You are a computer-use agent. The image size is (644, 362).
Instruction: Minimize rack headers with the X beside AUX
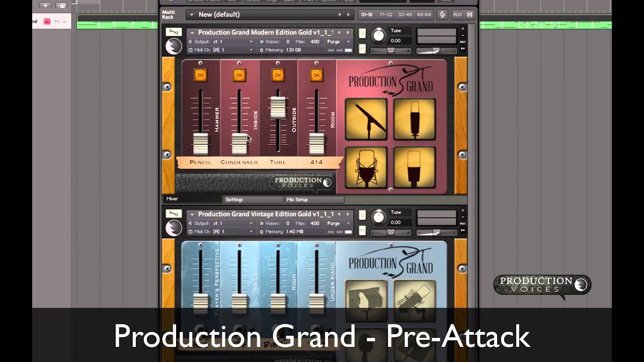[x=469, y=15]
